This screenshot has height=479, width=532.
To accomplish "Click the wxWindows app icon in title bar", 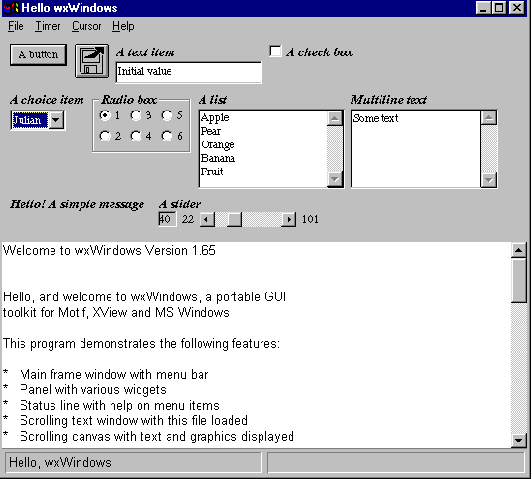I will pos(12,8).
